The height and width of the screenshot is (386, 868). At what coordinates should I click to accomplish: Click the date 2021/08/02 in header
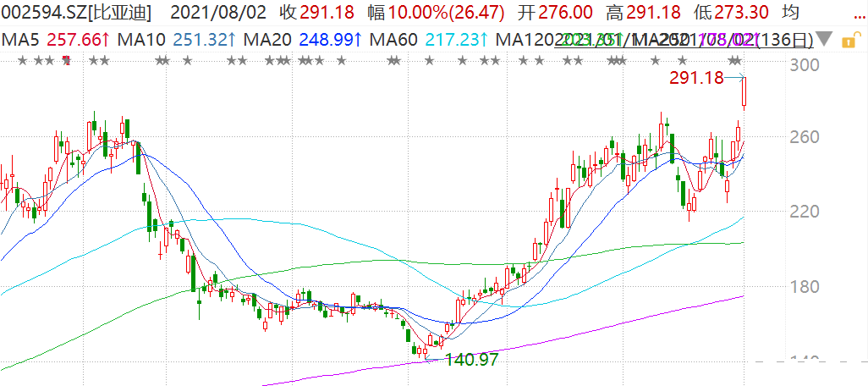coord(217,12)
